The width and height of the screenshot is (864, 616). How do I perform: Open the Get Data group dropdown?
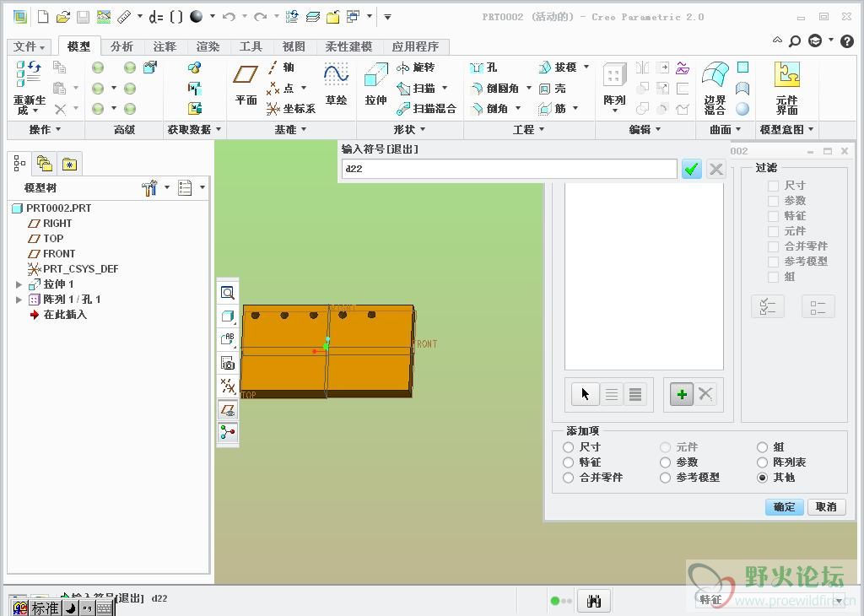pyautogui.click(x=195, y=129)
